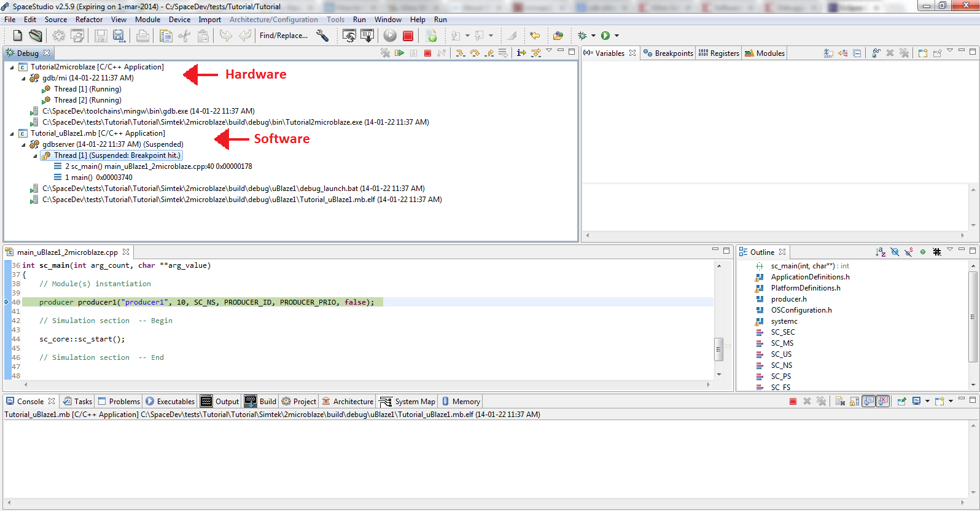980x511 pixels.
Task: Switch to the Tasks tab
Action: point(77,402)
